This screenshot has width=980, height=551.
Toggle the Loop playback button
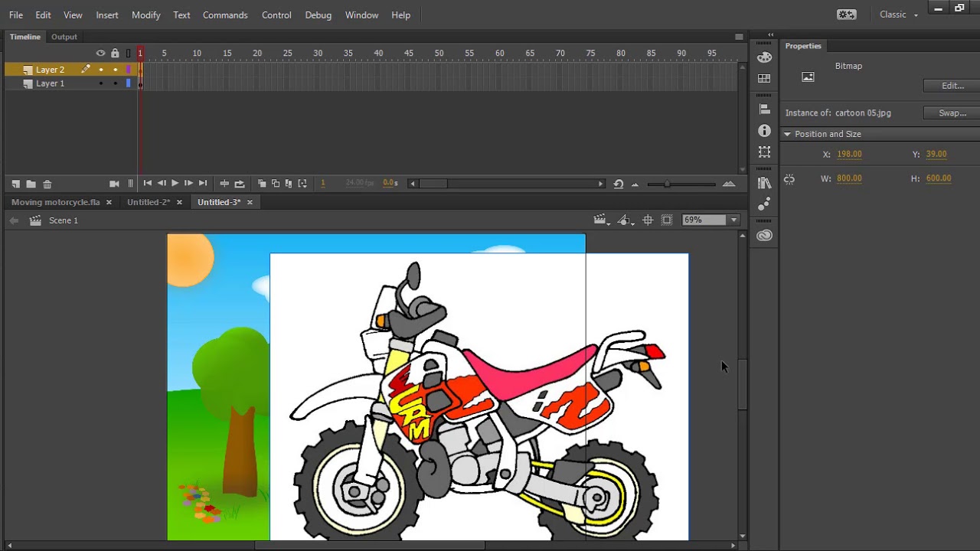click(240, 184)
